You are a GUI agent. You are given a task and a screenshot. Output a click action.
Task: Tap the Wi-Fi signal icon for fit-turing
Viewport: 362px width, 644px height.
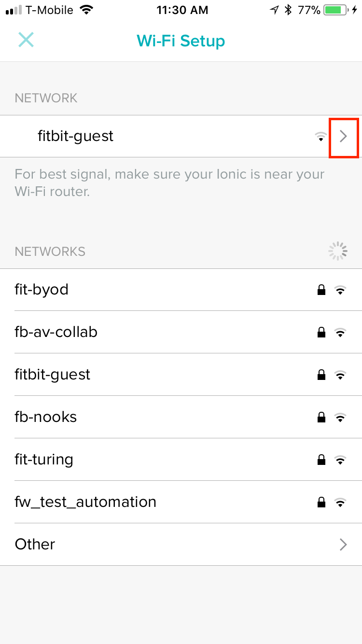[340, 460]
